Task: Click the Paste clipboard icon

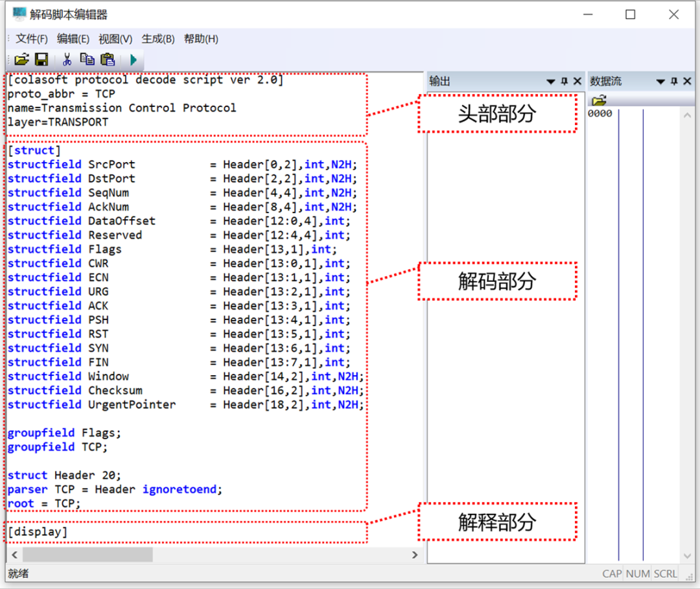Action: pyautogui.click(x=108, y=60)
